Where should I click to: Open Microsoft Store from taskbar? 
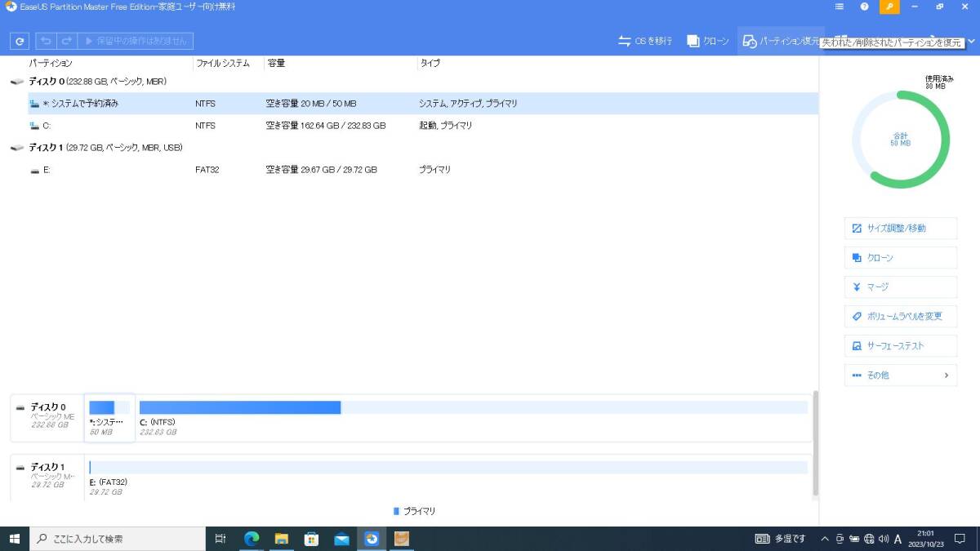pos(311,539)
